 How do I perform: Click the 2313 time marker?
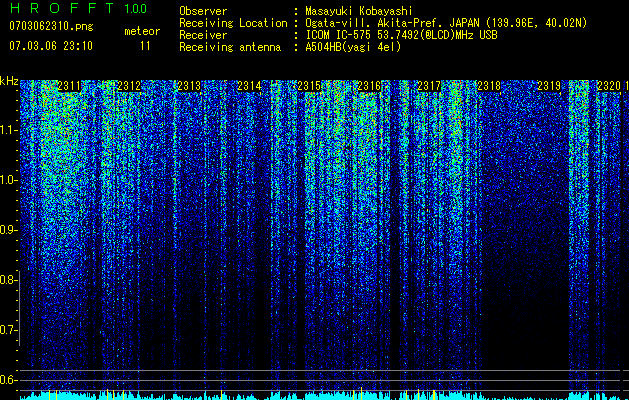pos(189,86)
